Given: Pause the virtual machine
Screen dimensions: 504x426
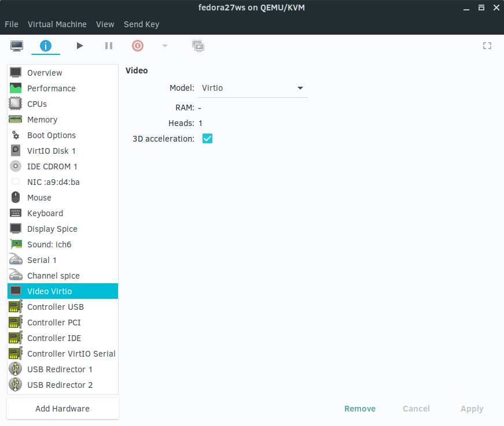Looking at the screenshot, I should click(x=109, y=46).
